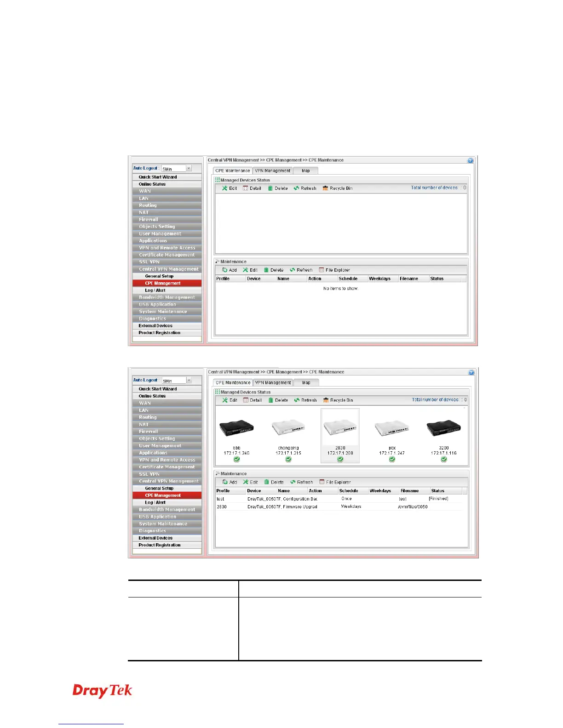This screenshot has height=728, width=563.
Task: Open Product Registration in upper screenshot sidebar
Action: pyautogui.click(x=167, y=333)
